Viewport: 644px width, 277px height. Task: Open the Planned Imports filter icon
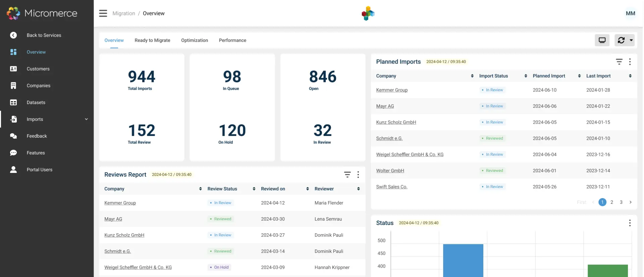pyautogui.click(x=619, y=62)
